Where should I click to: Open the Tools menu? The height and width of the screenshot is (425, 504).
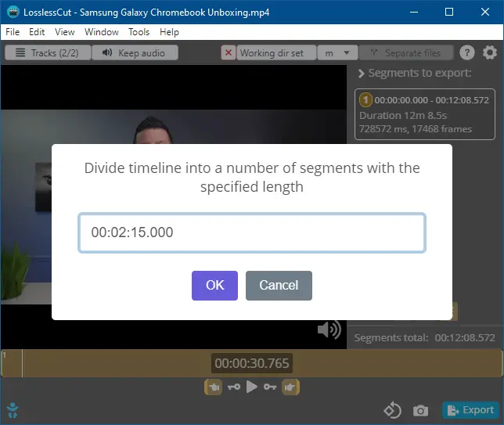[139, 32]
